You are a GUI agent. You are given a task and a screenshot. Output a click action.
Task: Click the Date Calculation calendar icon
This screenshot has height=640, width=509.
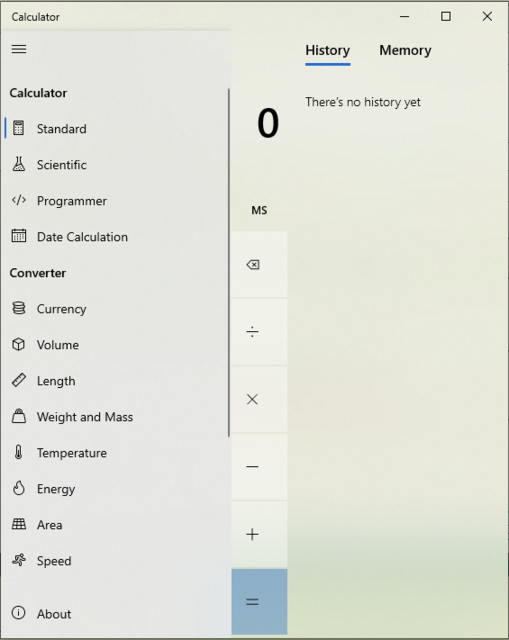click(x=19, y=236)
